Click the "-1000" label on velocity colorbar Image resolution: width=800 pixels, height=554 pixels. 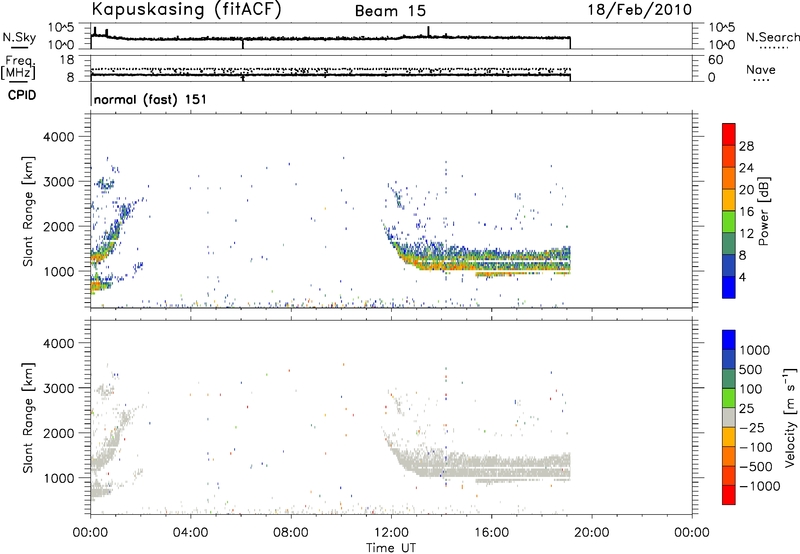coord(759,486)
